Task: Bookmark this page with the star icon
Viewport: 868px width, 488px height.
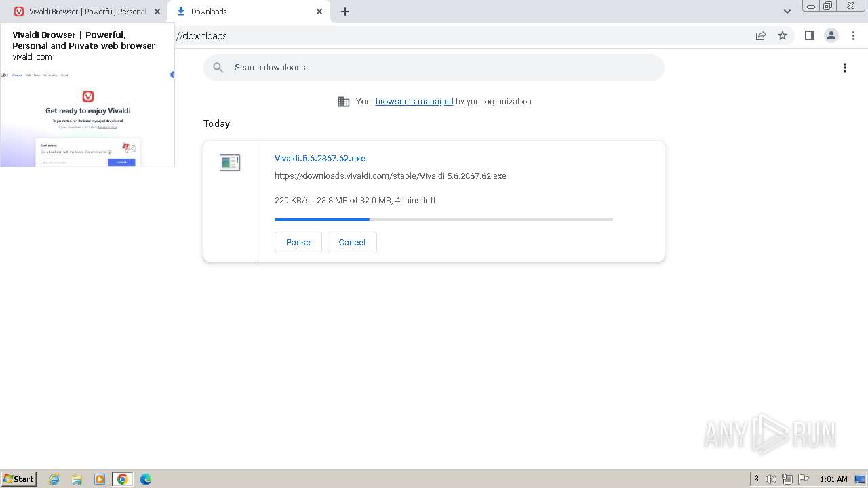Action: click(783, 35)
